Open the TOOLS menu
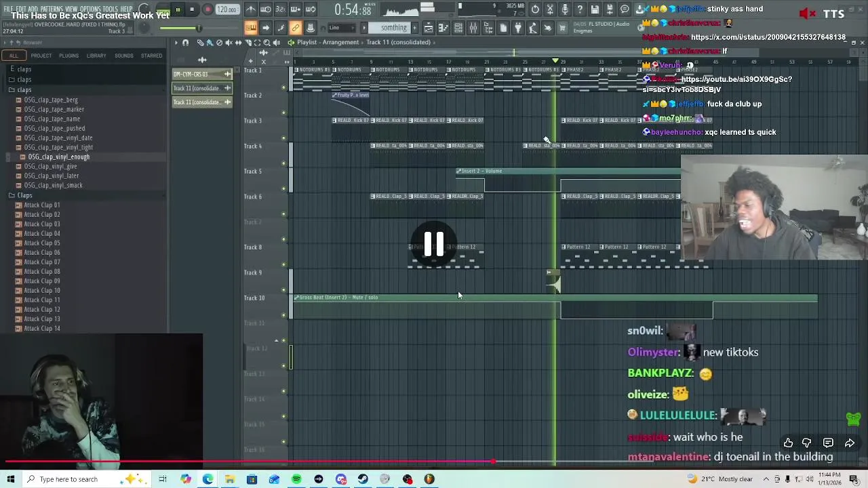The width and height of the screenshot is (868, 488). click(110, 9)
